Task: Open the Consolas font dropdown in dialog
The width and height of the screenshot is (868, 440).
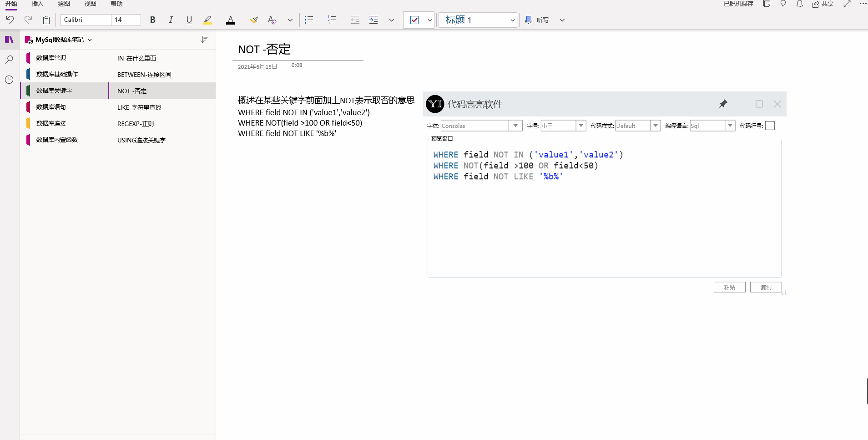Action: pos(515,126)
